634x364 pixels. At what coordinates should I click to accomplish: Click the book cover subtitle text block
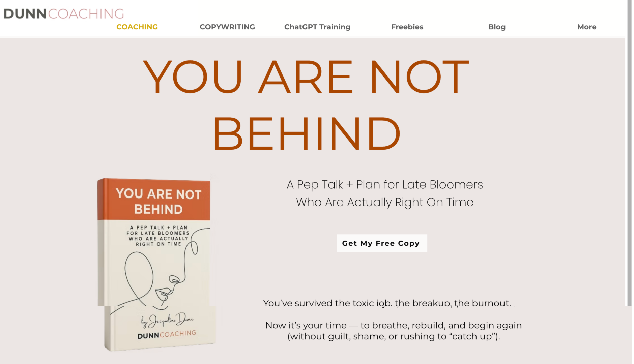click(x=158, y=236)
